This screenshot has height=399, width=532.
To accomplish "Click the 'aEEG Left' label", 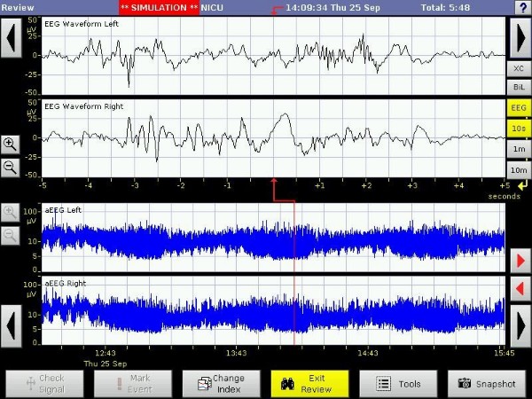I will pyautogui.click(x=63, y=210).
